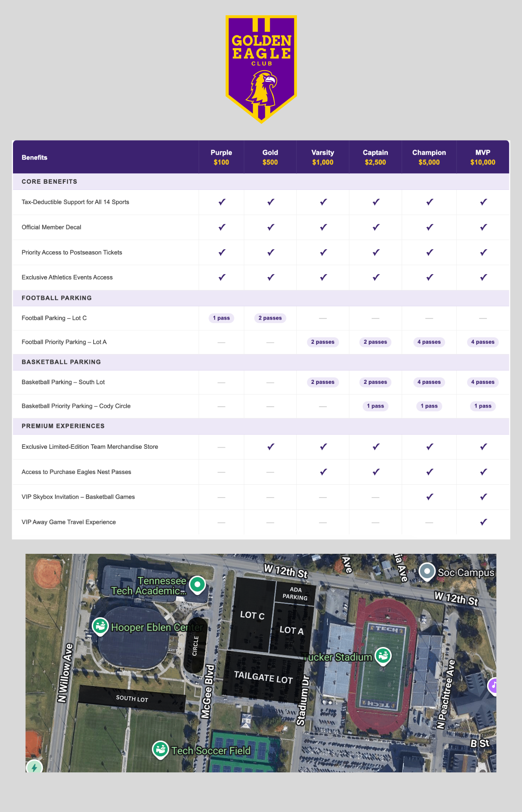Click Captain check for Priority Postseason Tickets
Viewport: 522px width, 812px height.
pos(376,252)
